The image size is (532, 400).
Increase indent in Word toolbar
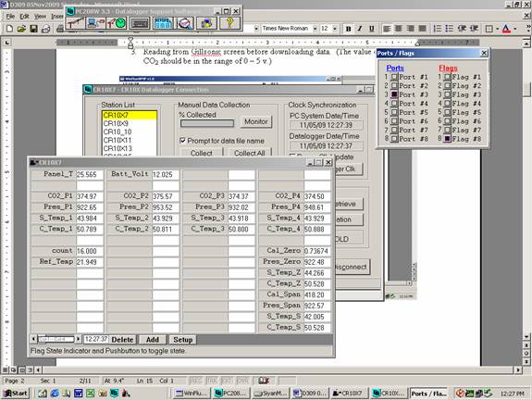474,29
